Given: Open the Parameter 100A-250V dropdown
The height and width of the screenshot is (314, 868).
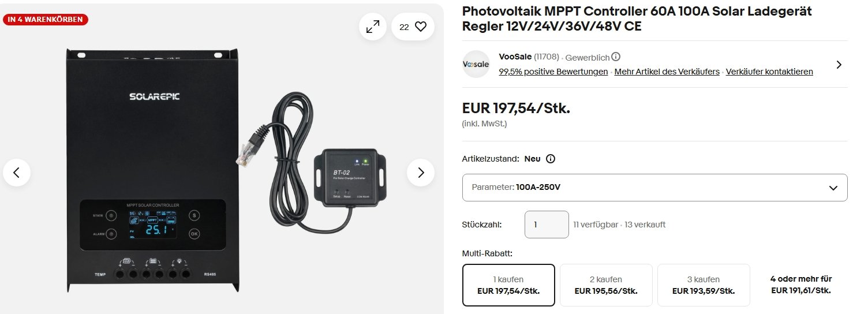Looking at the screenshot, I should (x=654, y=188).
